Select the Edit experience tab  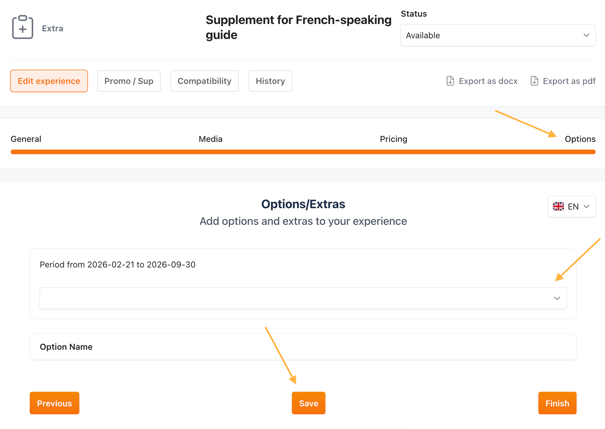coord(49,81)
